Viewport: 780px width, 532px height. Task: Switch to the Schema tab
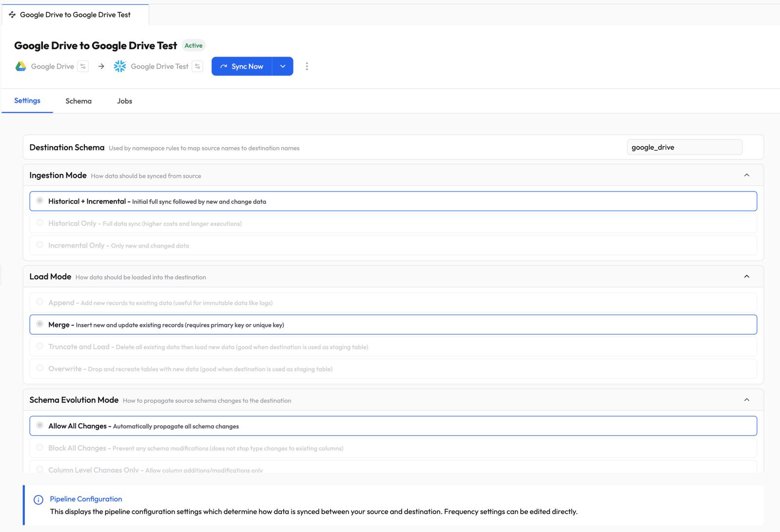click(78, 101)
